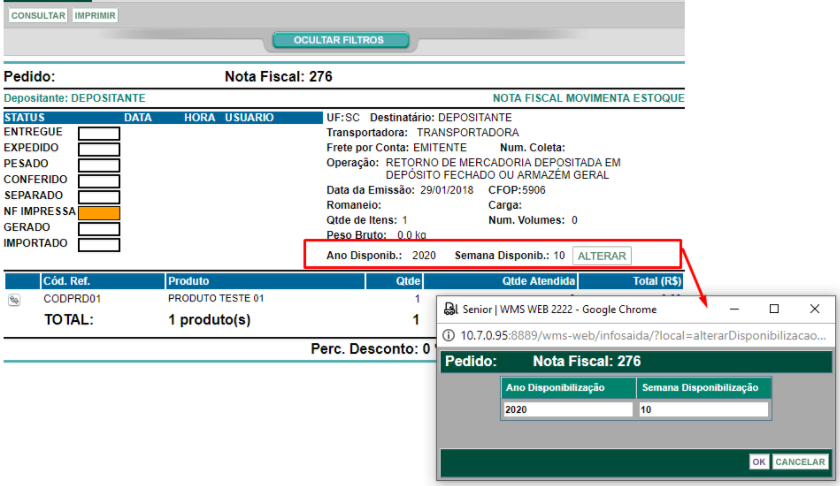Click the CFOP:5906 text
This screenshot has width=840, height=486.
click(x=516, y=190)
